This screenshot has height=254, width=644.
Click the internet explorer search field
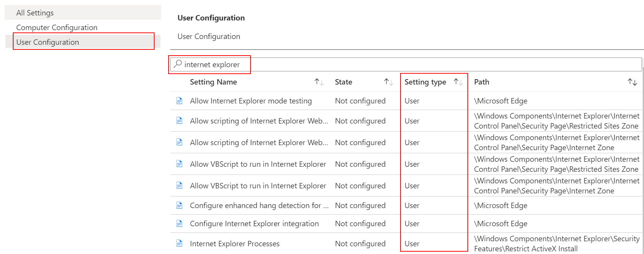[x=406, y=64]
